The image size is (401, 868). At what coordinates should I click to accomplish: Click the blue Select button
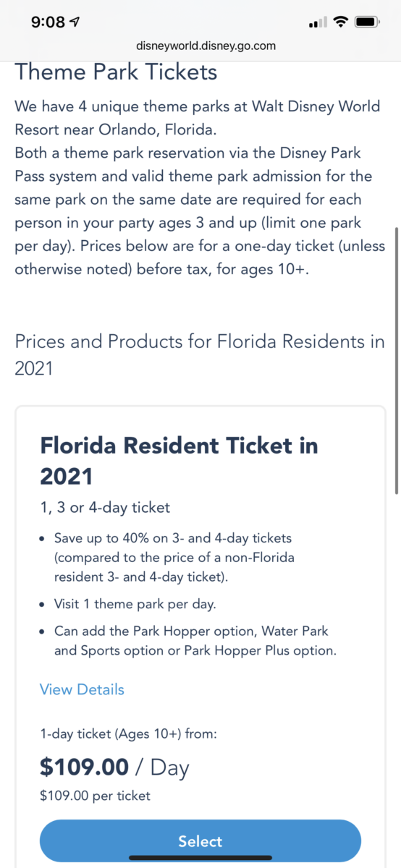[x=200, y=841]
